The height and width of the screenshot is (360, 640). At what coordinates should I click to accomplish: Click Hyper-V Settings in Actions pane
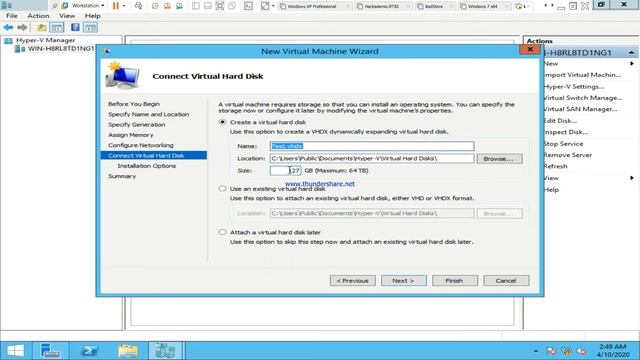pos(574,87)
